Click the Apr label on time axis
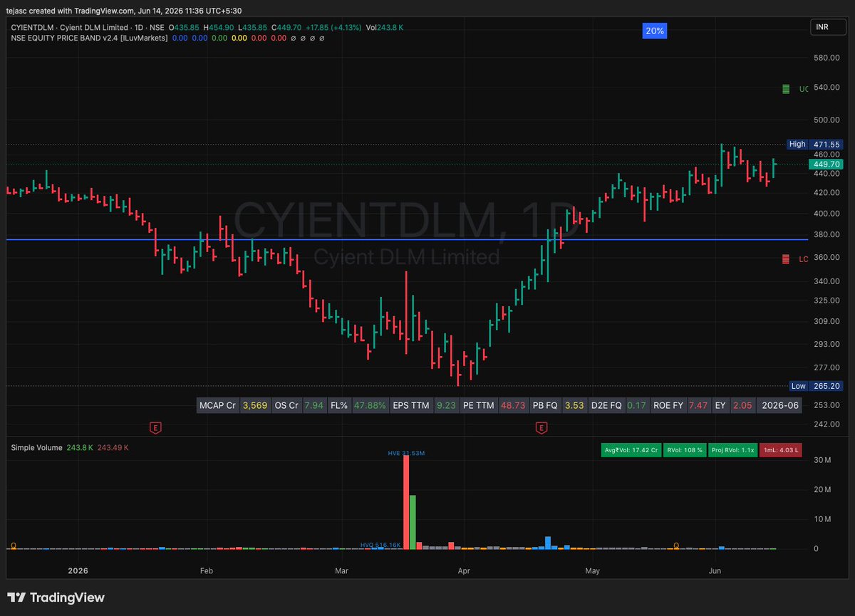The image size is (855, 616). (464, 570)
